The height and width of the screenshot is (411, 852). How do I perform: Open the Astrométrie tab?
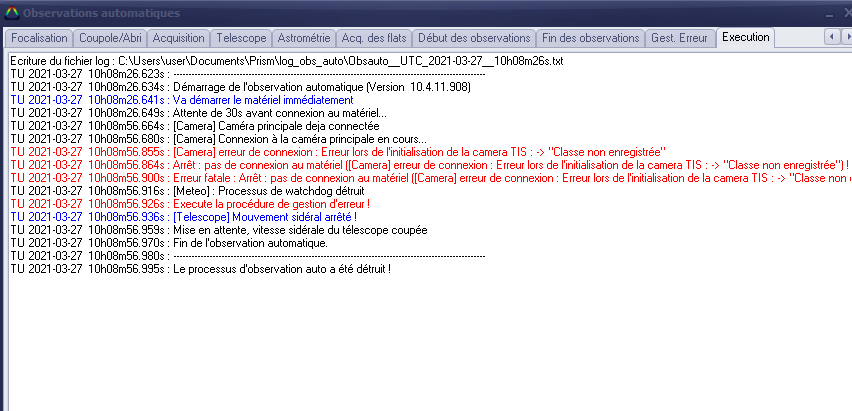tap(303, 38)
